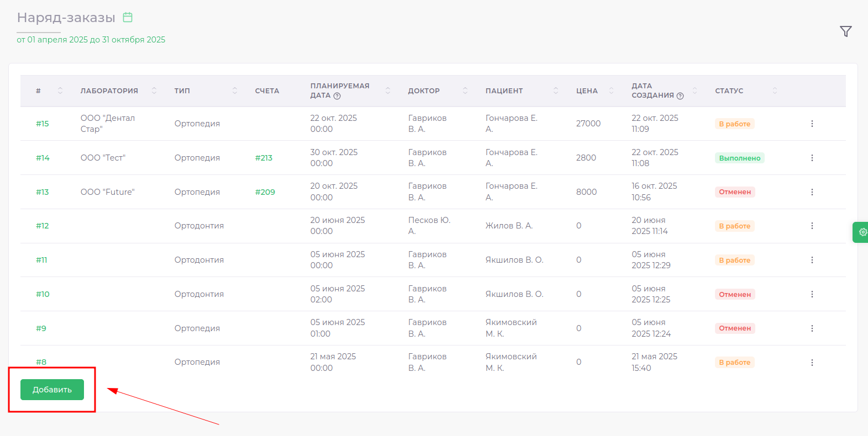Open the calendar icon next to Наряд-заказы title
This screenshot has width=868, height=436.
point(128,17)
